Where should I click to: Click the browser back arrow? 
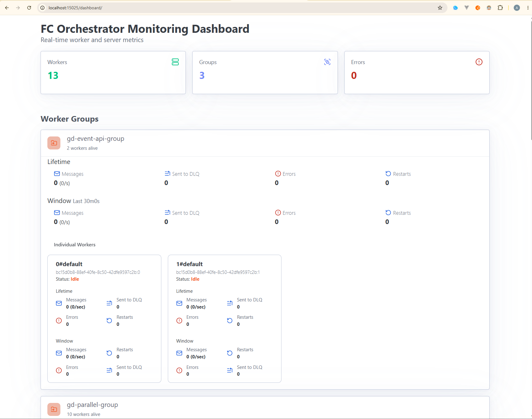pos(7,8)
